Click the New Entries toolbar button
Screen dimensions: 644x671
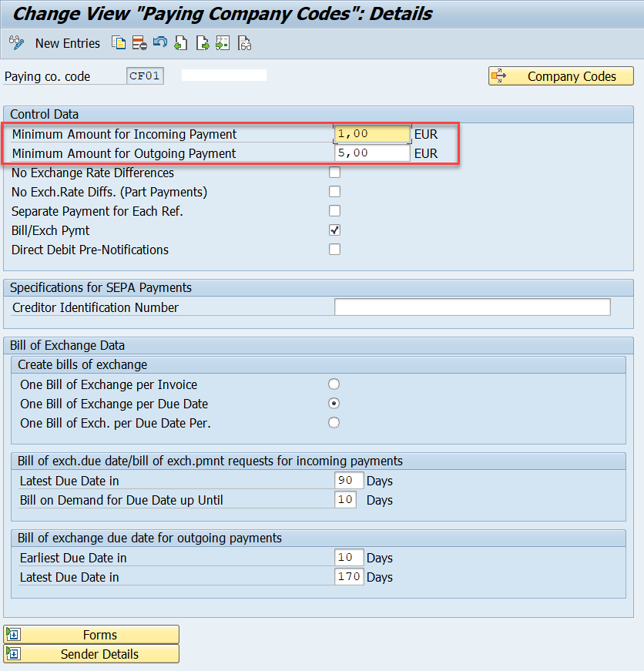68,43
